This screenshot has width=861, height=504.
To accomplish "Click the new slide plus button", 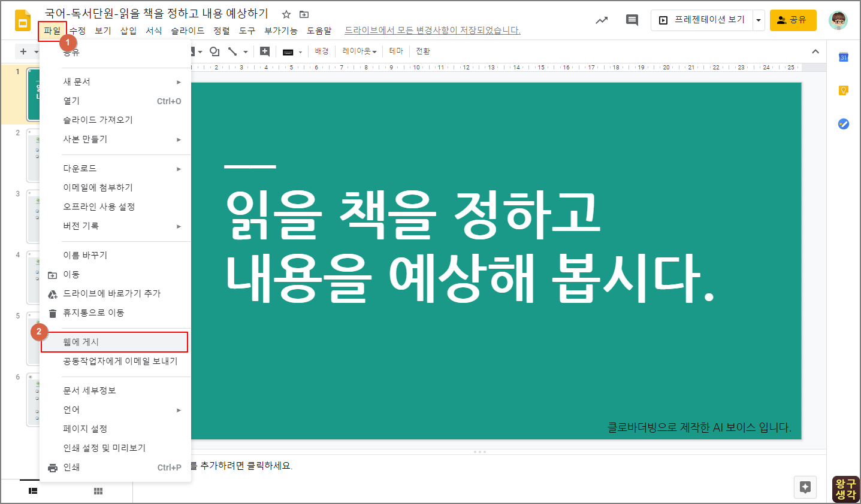I will pyautogui.click(x=23, y=51).
